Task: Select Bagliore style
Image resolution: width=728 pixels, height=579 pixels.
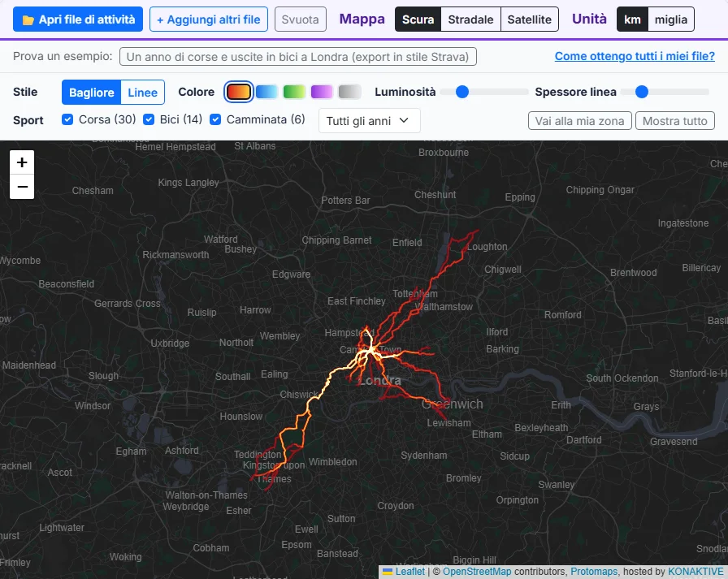Action: coord(92,93)
